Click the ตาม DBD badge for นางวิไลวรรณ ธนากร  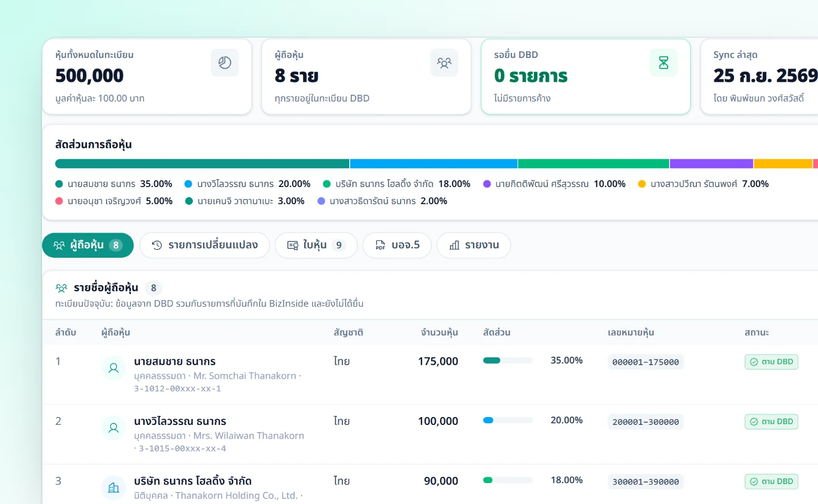click(771, 422)
